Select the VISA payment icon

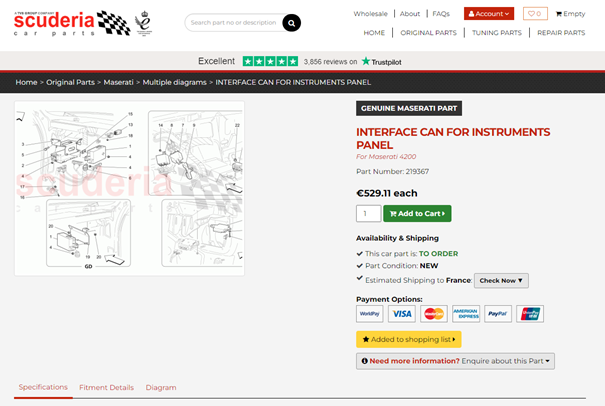tap(402, 314)
